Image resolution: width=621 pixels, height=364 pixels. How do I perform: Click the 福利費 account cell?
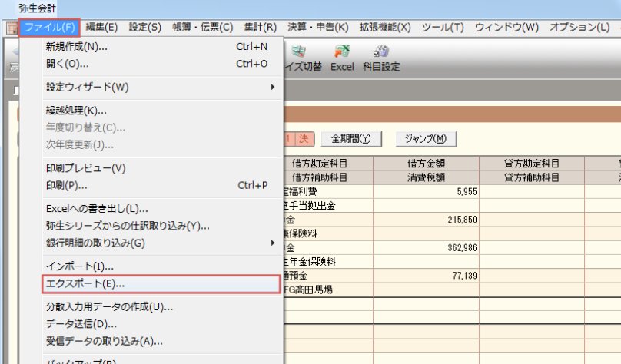pos(328,192)
